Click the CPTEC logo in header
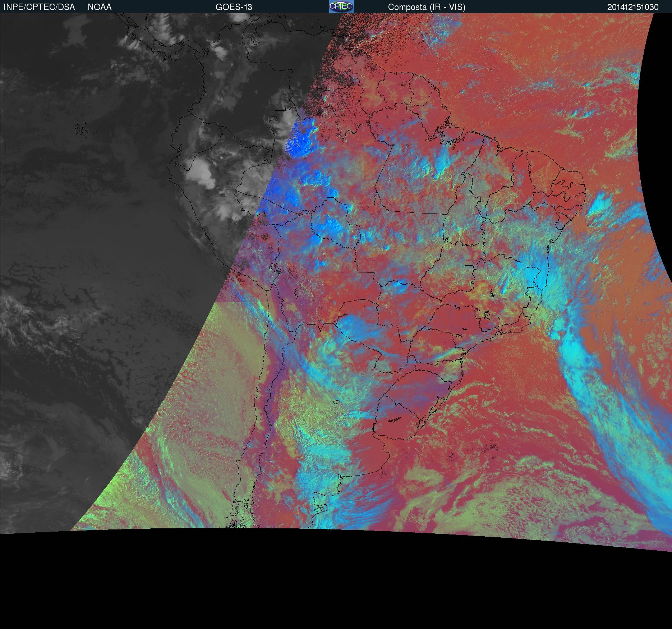 click(x=341, y=6)
